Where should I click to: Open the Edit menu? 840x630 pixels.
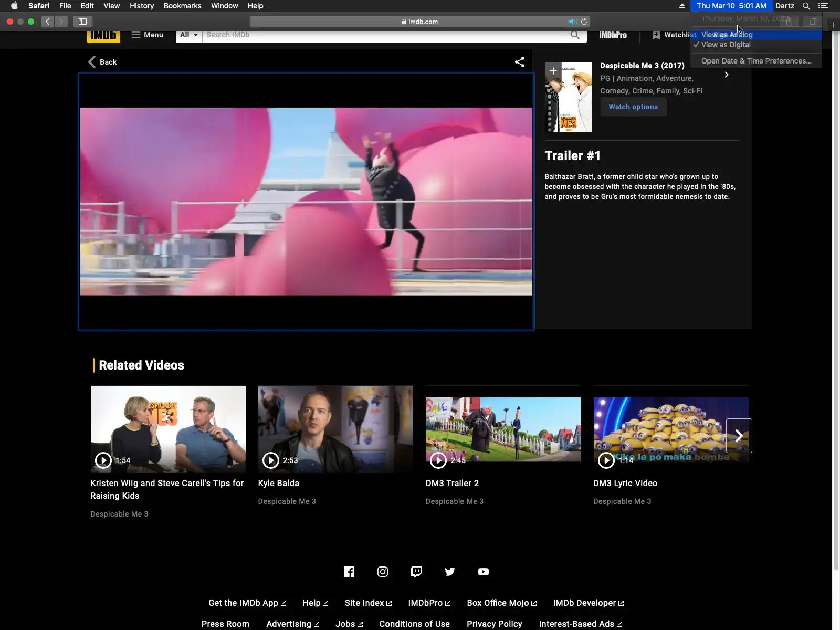(x=87, y=6)
